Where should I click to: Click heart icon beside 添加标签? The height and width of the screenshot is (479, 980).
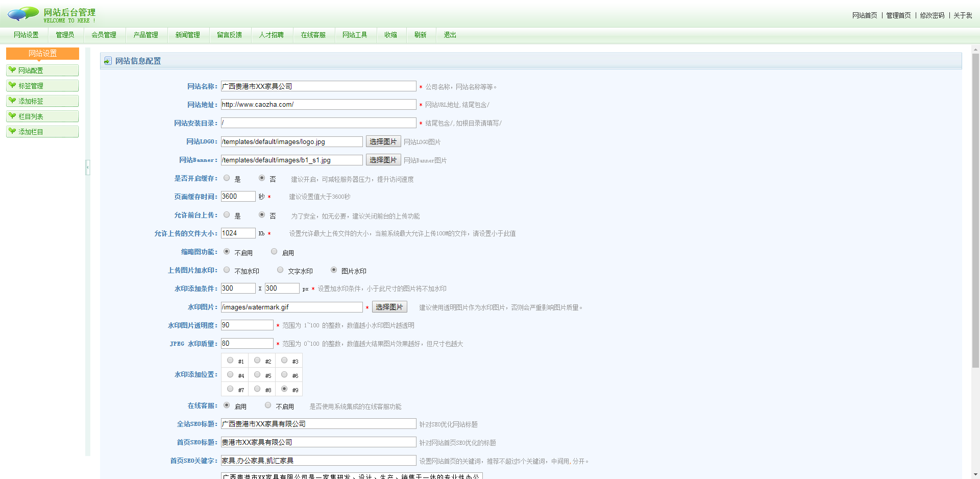click(12, 101)
